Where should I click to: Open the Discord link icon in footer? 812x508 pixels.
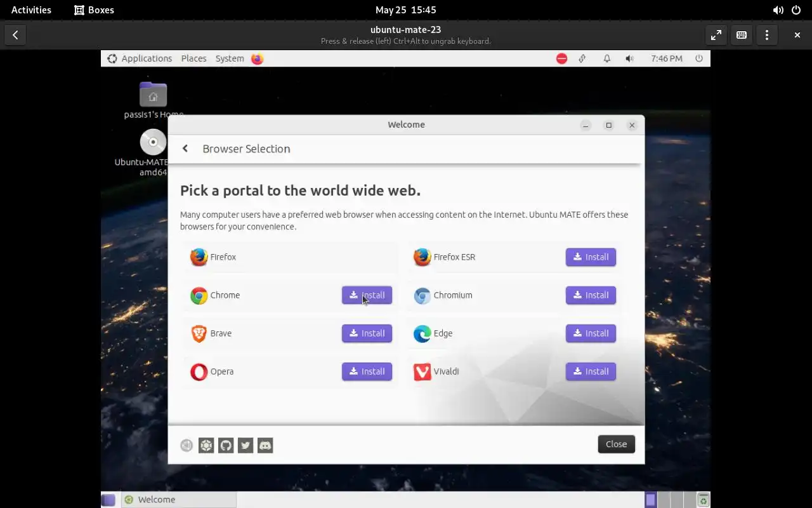coord(265,445)
